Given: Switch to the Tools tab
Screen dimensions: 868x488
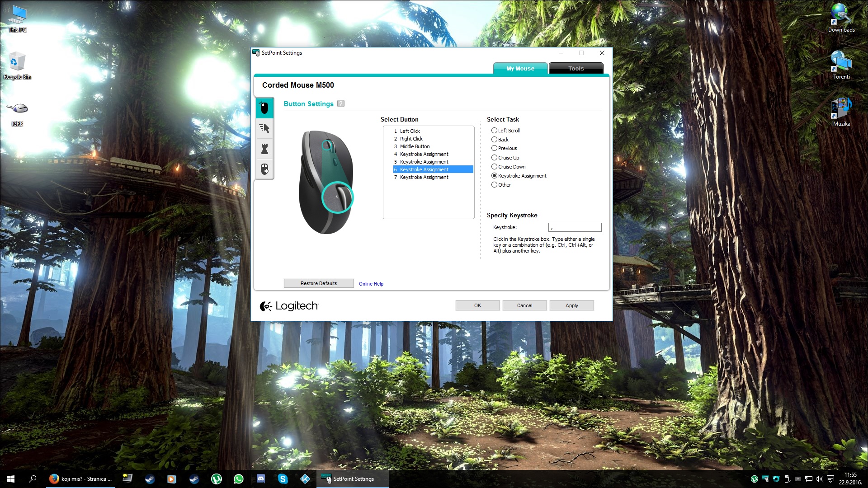Looking at the screenshot, I should (x=576, y=69).
